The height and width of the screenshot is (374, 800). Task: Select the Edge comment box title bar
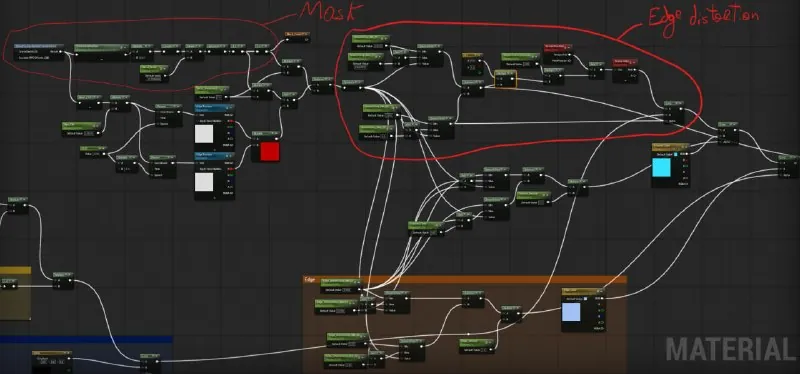pos(465,279)
